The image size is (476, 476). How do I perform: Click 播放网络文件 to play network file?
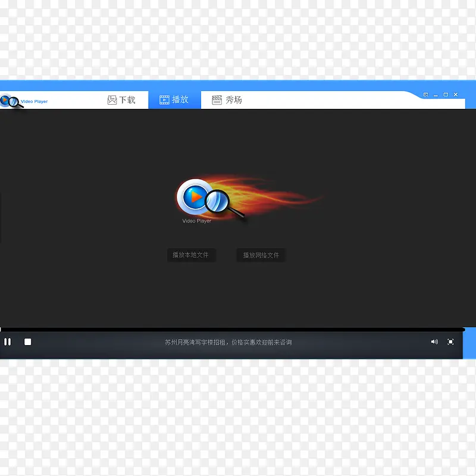(261, 255)
